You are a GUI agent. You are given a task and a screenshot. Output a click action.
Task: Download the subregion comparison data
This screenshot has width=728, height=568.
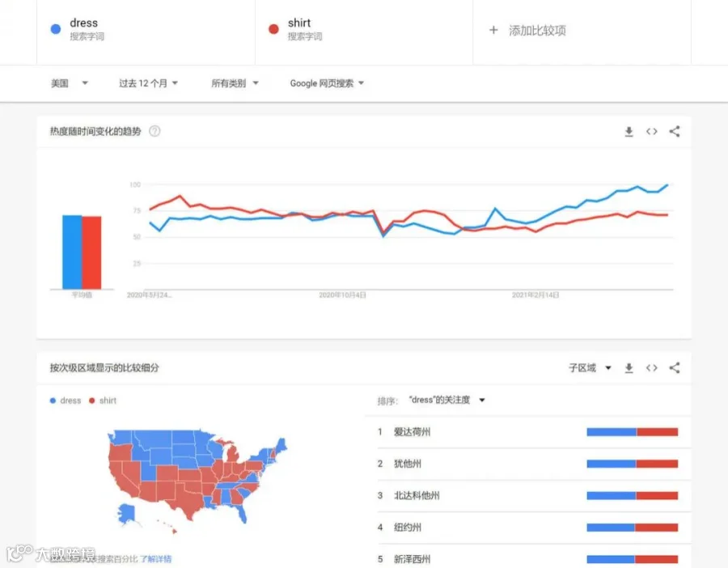629,368
